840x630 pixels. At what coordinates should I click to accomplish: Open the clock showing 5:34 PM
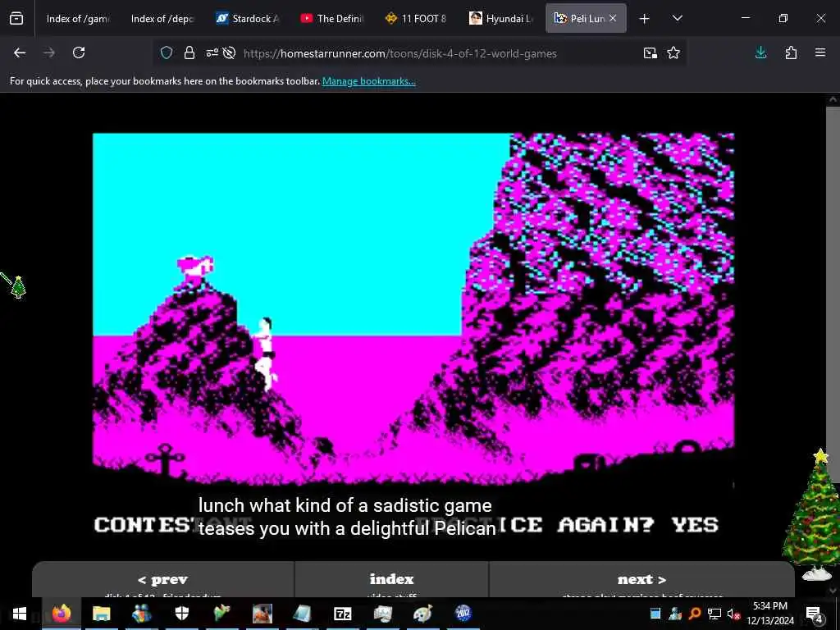coord(770,614)
